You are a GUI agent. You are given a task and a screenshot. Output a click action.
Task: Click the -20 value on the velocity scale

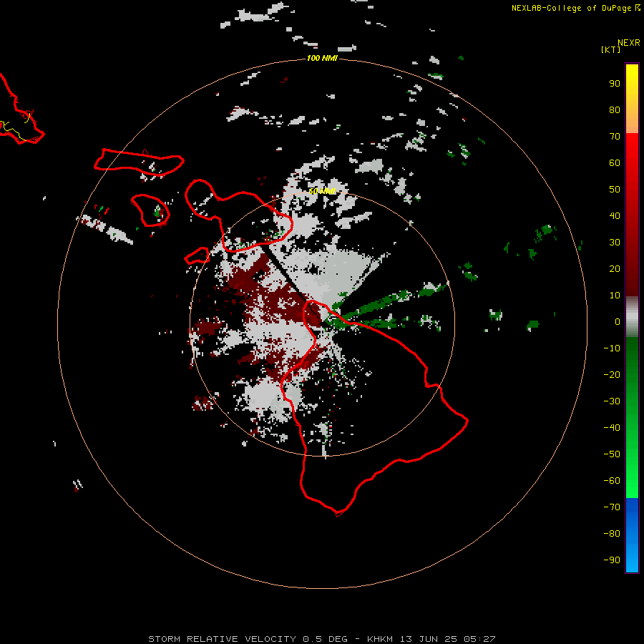[x=612, y=375]
